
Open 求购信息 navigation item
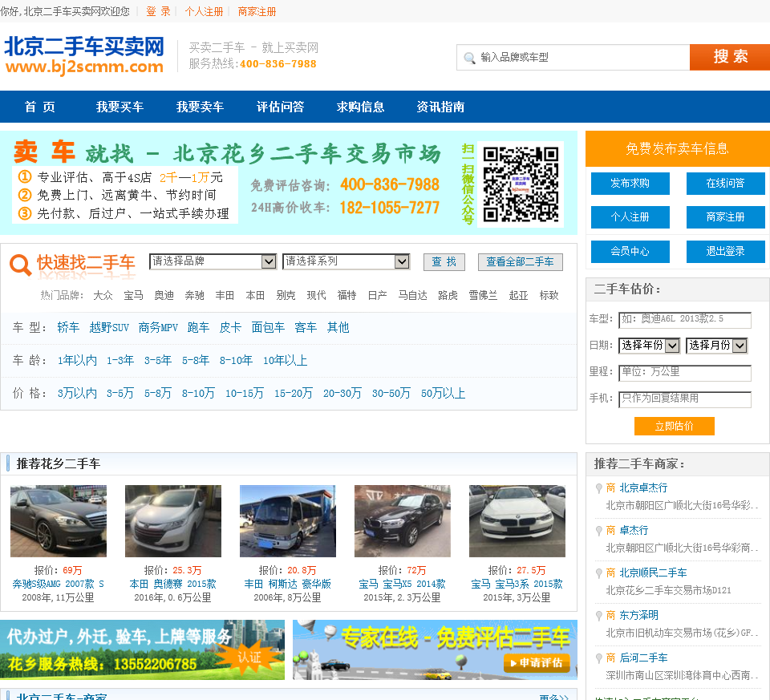click(x=360, y=107)
